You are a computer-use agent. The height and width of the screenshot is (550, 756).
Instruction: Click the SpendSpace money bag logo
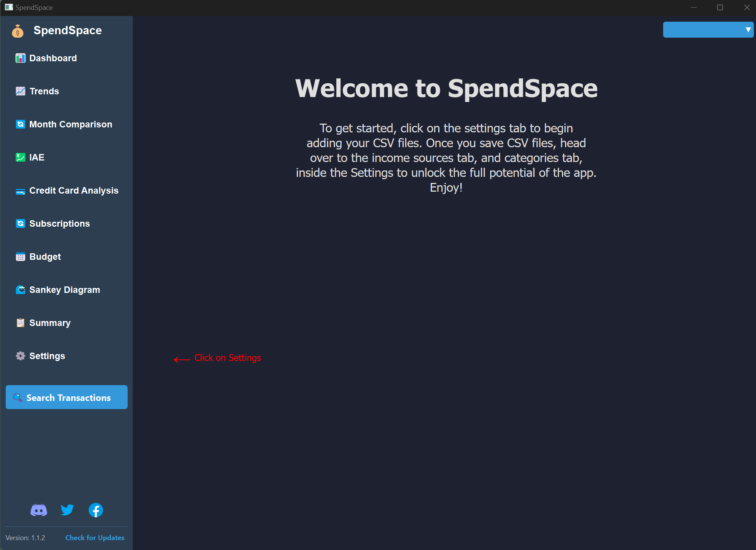pyautogui.click(x=18, y=31)
